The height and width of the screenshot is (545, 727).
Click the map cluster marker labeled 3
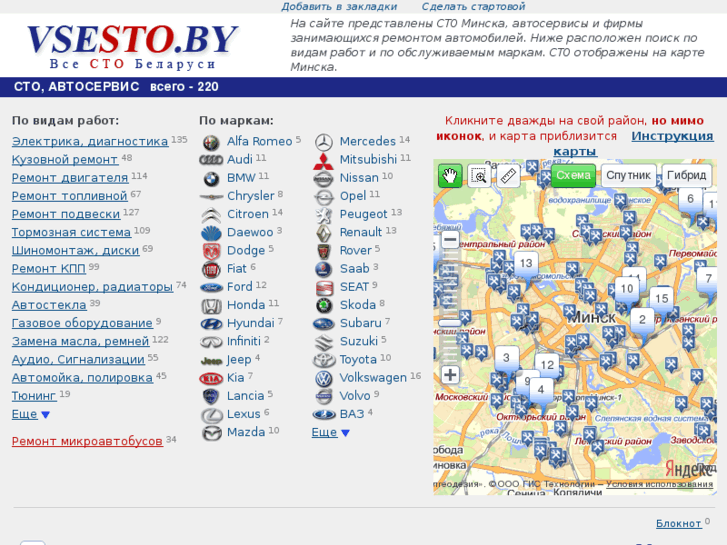[x=506, y=358]
